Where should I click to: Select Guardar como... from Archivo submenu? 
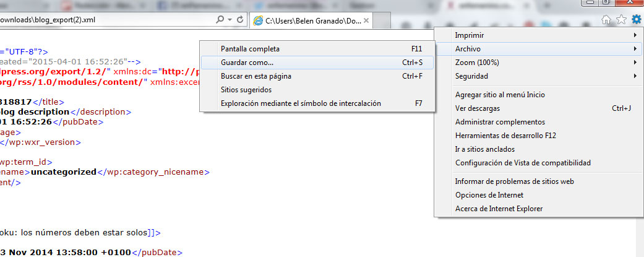[247, 63]
